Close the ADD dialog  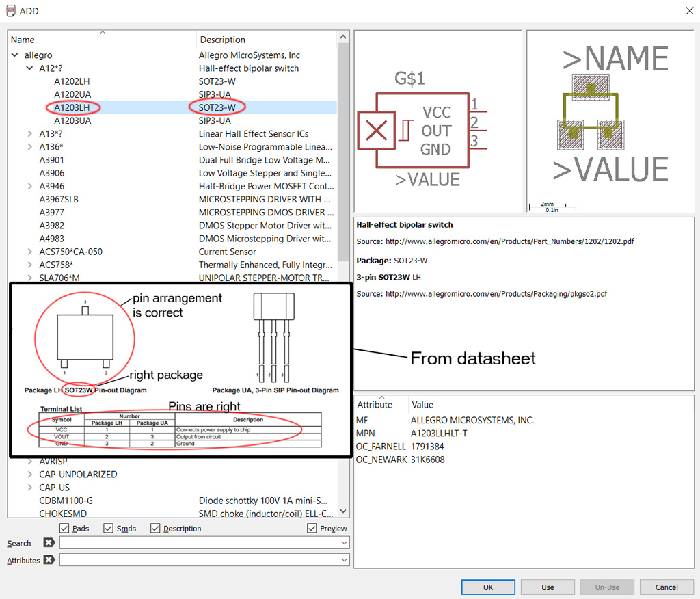coord(689,11)
